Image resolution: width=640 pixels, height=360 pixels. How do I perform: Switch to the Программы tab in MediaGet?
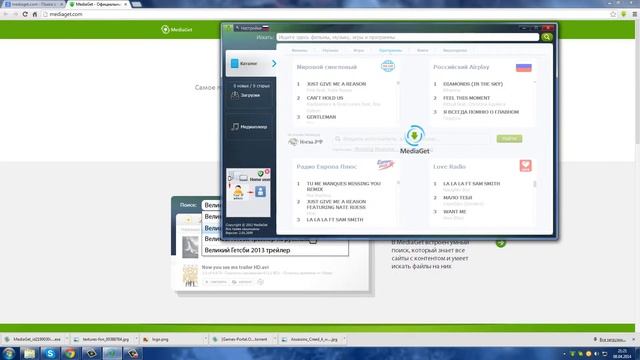390,50
